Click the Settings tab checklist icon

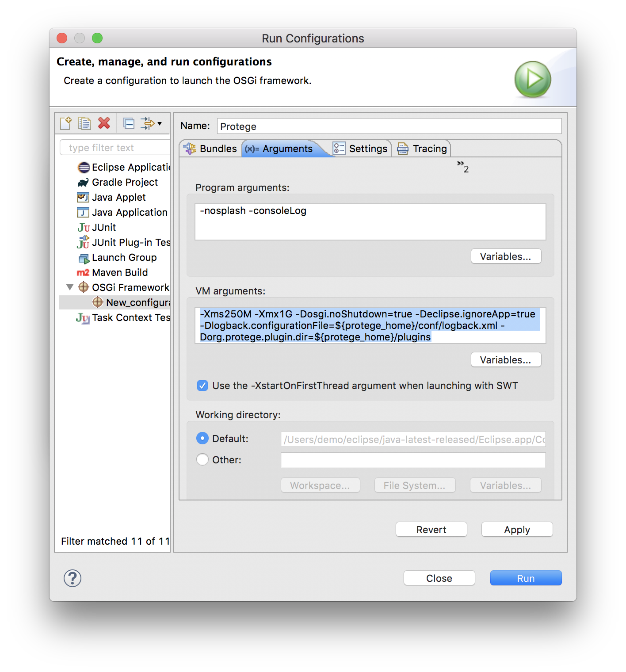[339, 149]
